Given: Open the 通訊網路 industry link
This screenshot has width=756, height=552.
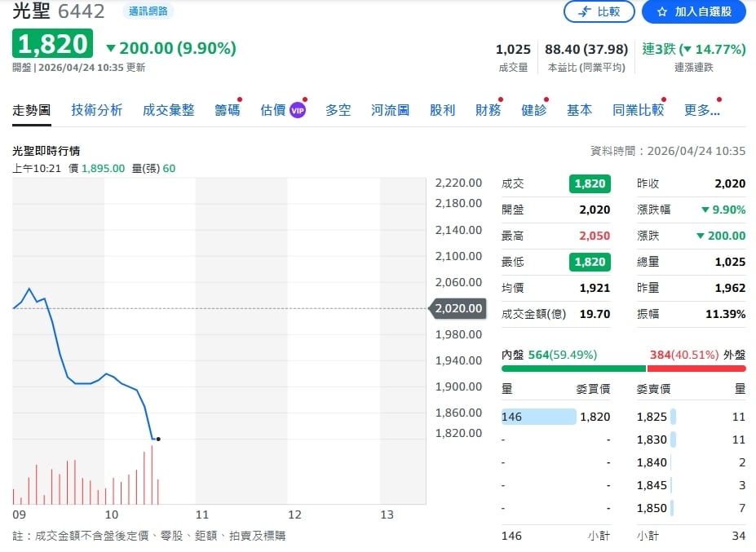Looking at the screenshot, I should click(146, 11).
